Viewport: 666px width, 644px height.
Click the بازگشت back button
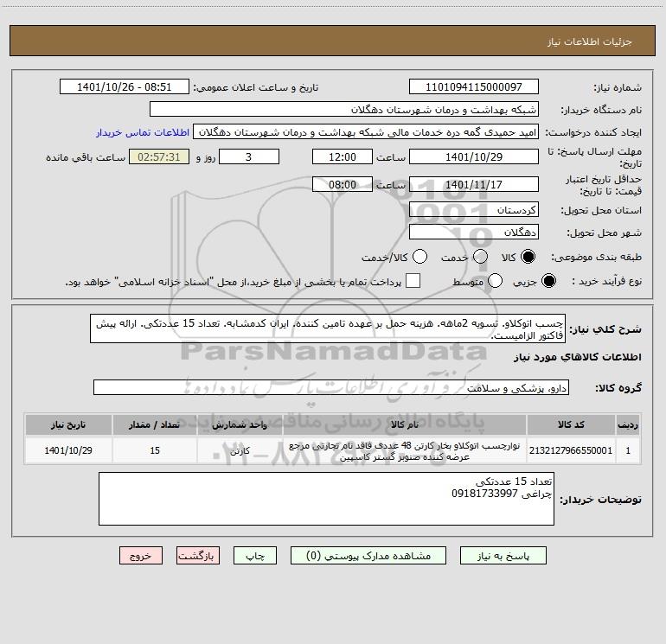(198, 556)
